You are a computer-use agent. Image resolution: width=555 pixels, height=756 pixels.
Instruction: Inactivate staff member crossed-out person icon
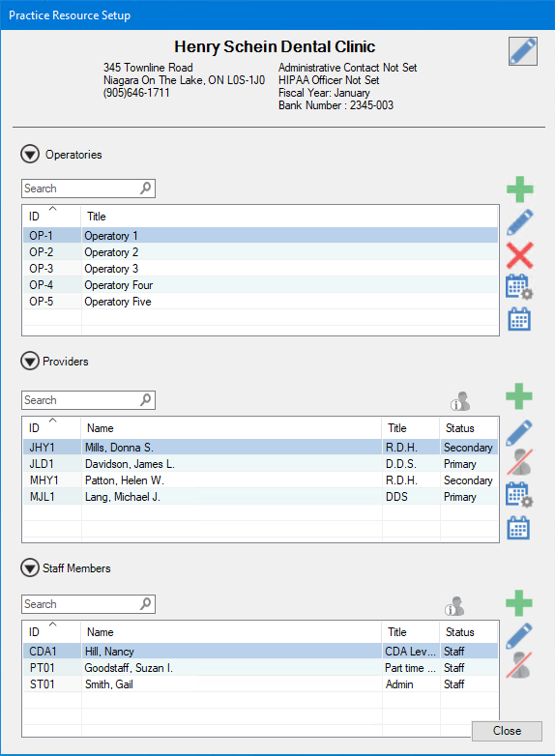click(519, 665)
